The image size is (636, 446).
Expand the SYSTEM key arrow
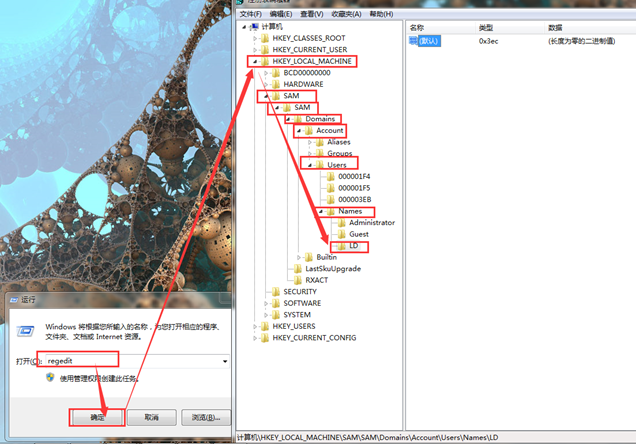(x=266, y=315)
